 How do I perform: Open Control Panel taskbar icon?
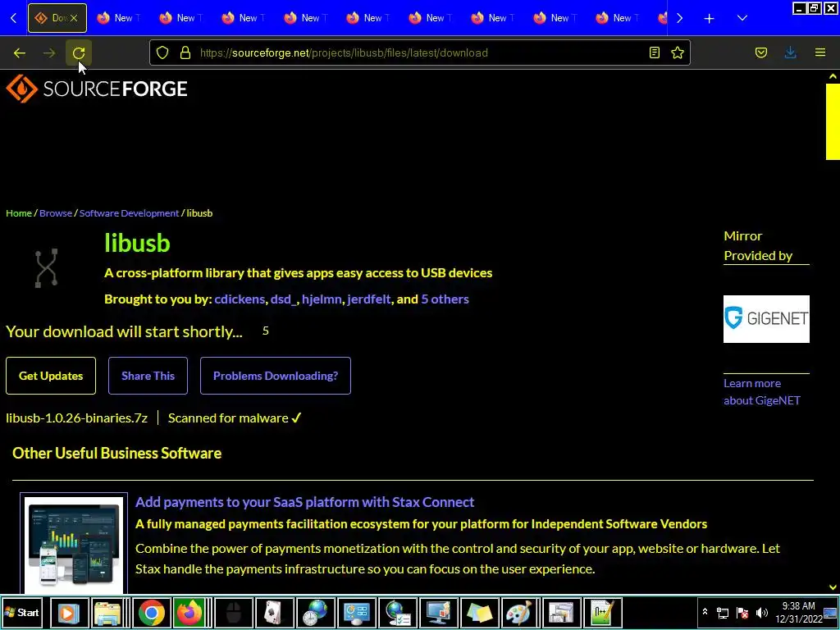[x=356, y=612]
